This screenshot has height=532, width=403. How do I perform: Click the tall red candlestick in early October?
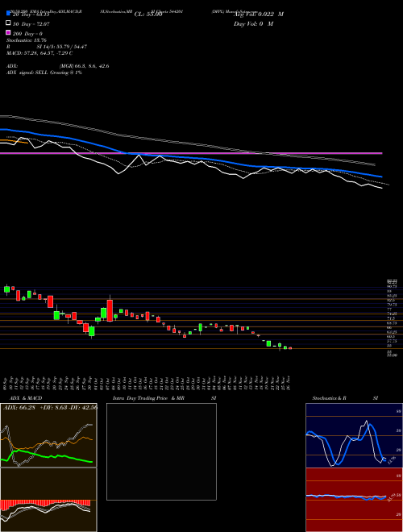tap(110, 309)
